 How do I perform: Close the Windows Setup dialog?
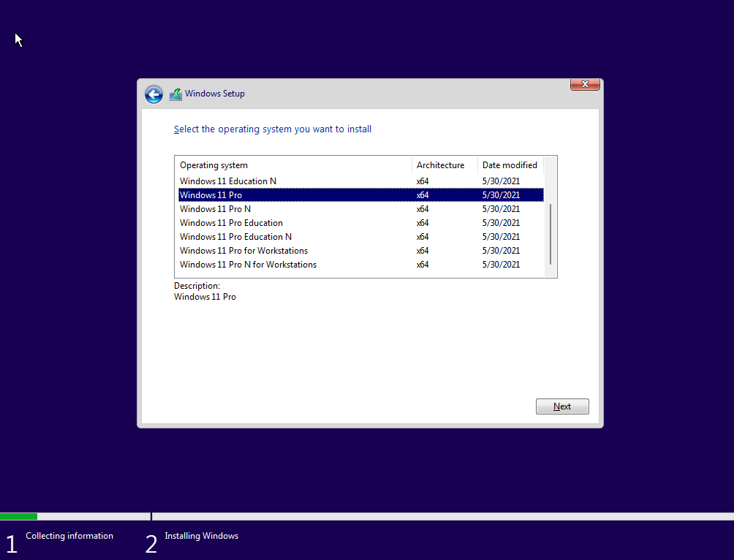pos(585,85)
